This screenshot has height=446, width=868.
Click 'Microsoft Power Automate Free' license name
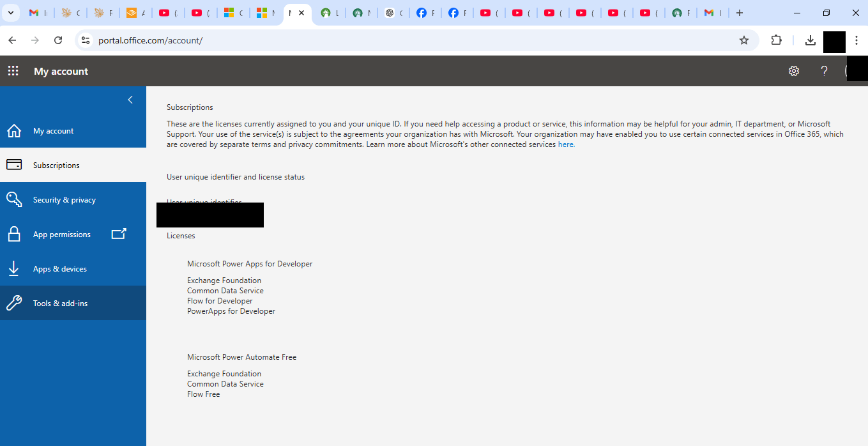point(241,357)
